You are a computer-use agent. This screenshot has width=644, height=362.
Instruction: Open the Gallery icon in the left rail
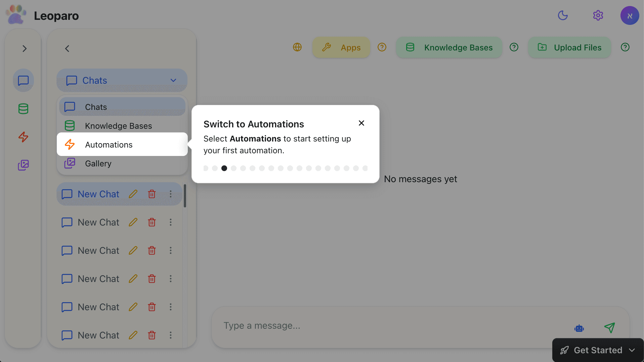point(23,165)
